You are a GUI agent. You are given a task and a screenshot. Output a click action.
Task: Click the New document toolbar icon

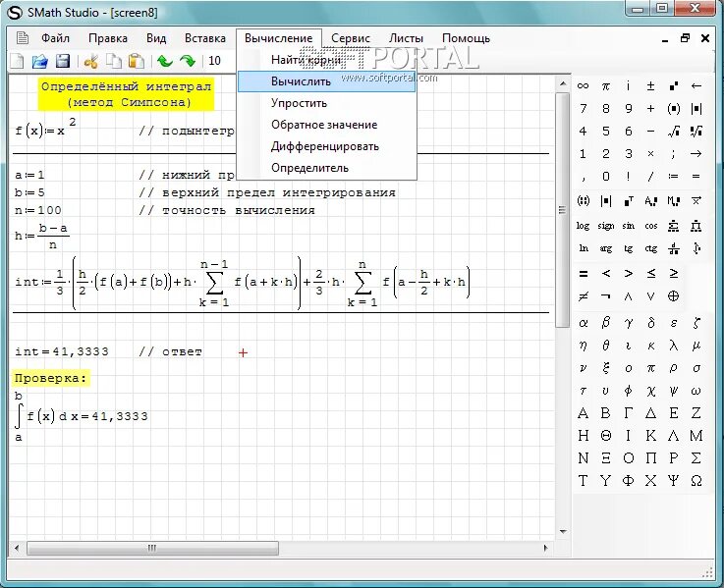tap(17, 61)
